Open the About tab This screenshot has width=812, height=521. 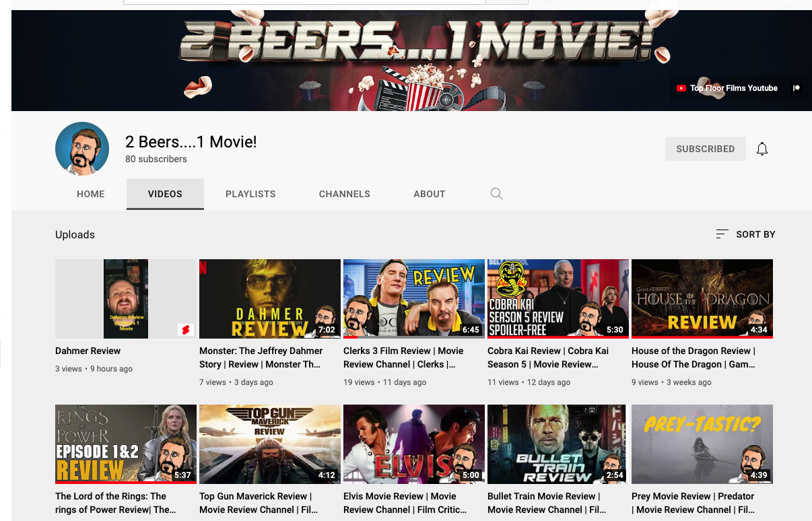(x=430, y=194)
